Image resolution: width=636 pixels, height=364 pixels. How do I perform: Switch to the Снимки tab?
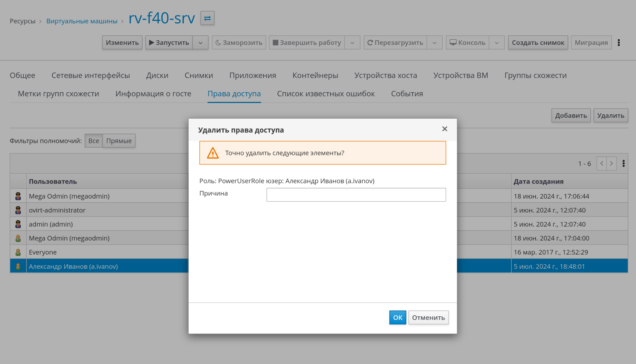[x=199, y=75]
